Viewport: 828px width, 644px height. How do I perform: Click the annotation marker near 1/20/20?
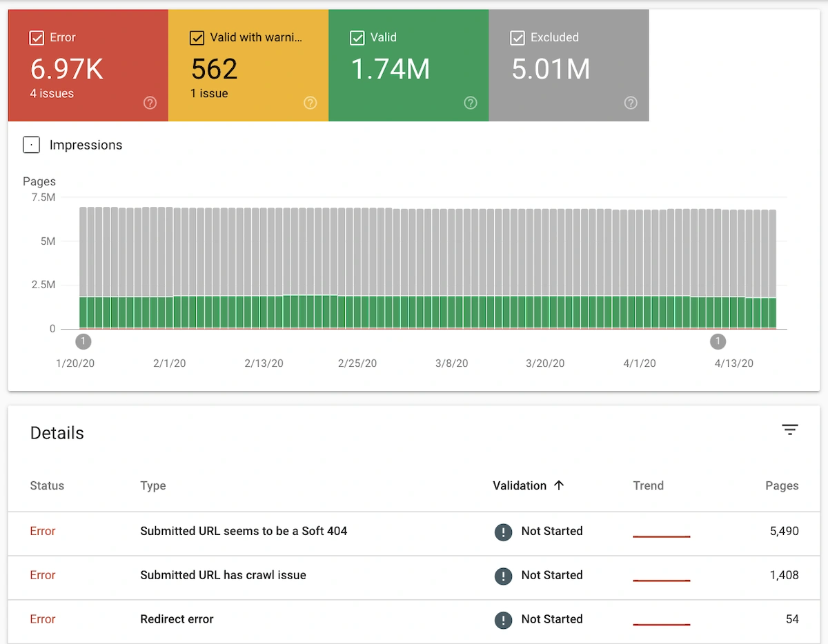83,341
